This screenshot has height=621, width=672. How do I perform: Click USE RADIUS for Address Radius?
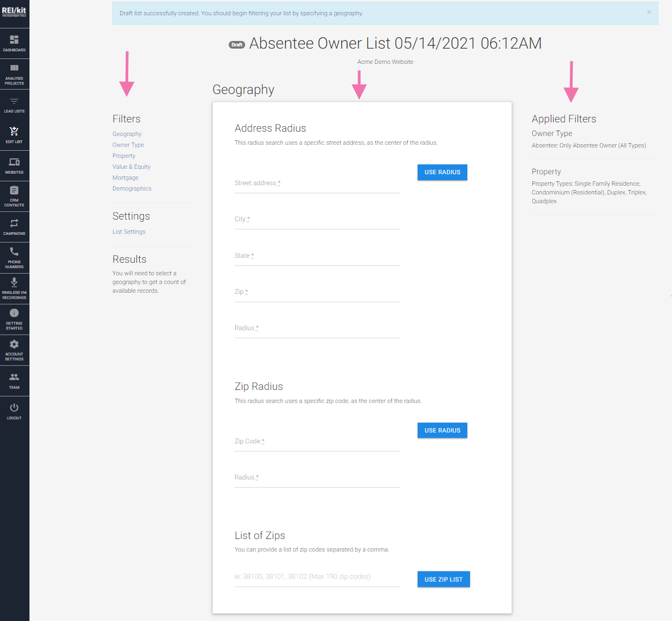[x=442, y=172]
